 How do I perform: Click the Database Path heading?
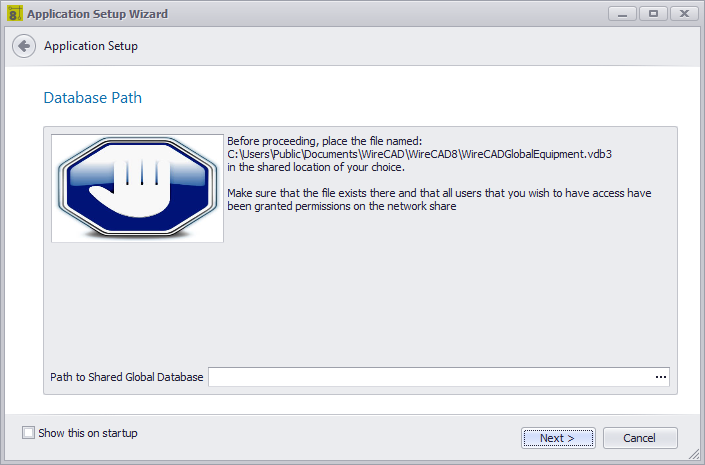pos(93,98)
